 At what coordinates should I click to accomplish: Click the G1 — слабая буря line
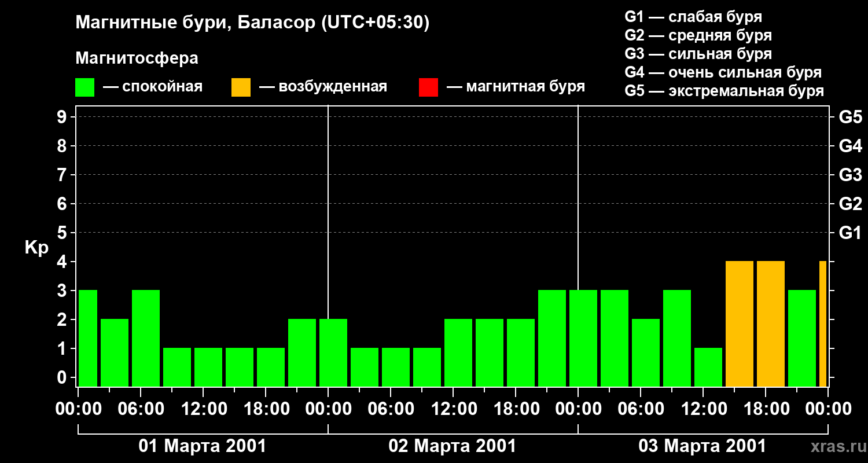click(693, 17)
